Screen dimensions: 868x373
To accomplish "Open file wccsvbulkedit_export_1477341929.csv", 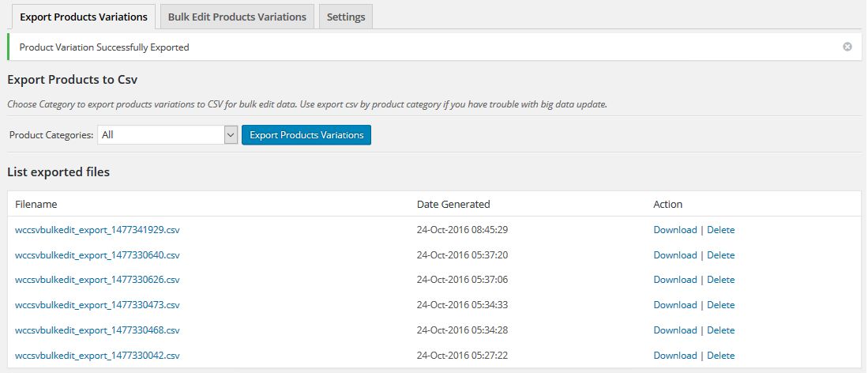I will coord(97,230).
